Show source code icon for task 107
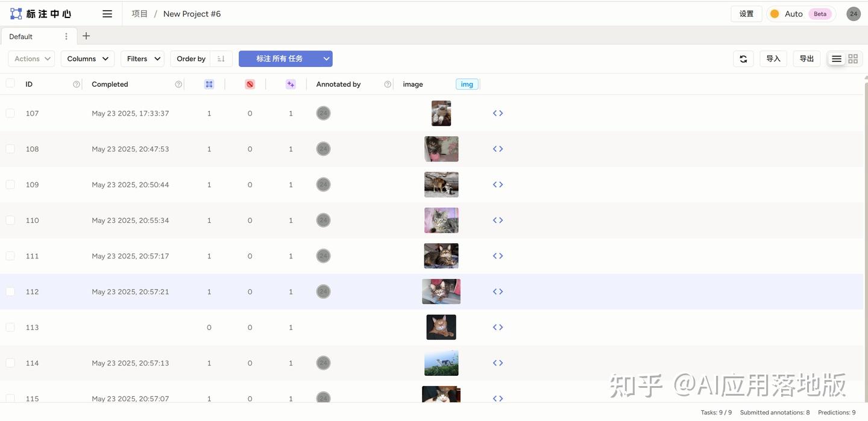The image size is (868, 421). pos(498,113)
